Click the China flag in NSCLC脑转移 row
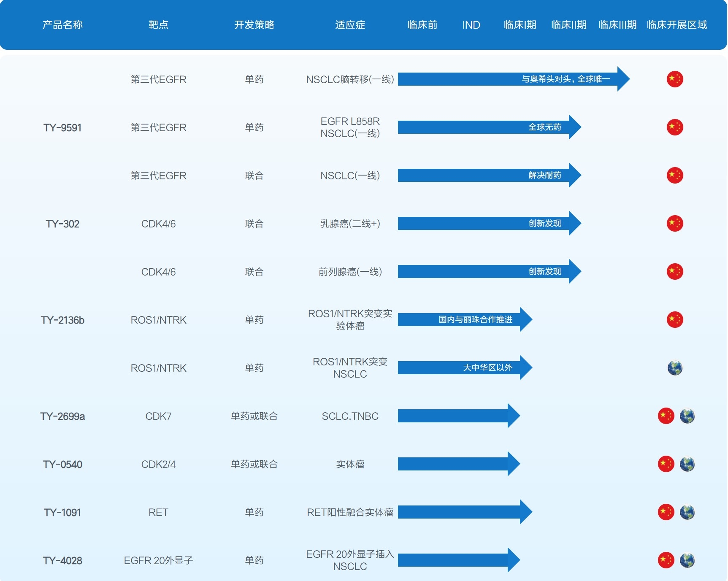Image resolution: width=728 pixels, height=581 pixels. [x=675, y=79]
